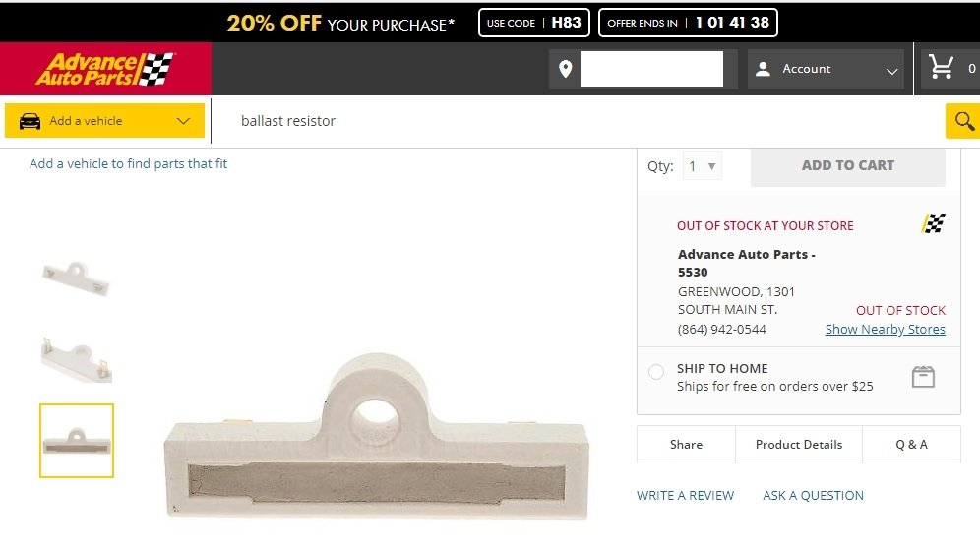Viewport: 980px width, 555px height.
Task: Select the first product thumbnail image
Action: pyautogui.click(x=76, y=277)
